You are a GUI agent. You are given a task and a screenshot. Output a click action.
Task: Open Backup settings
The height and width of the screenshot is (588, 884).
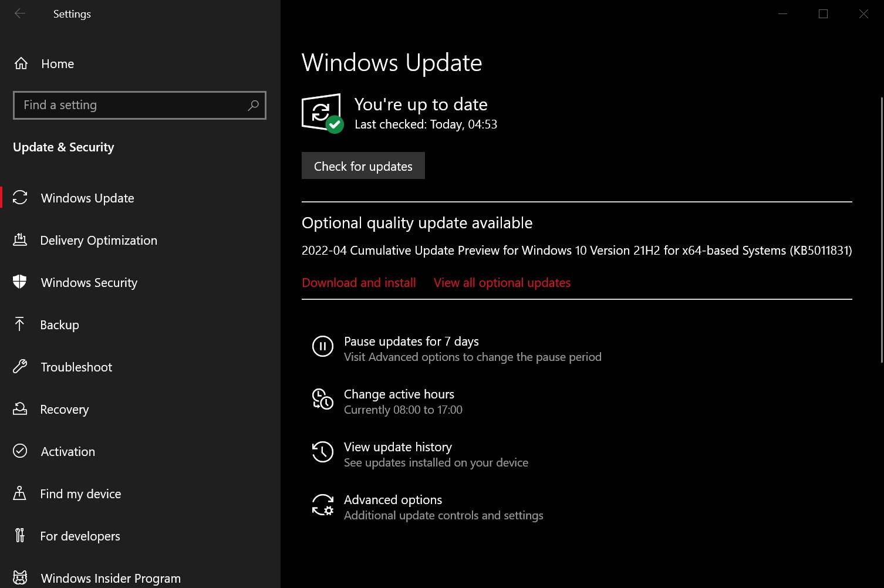60,325
